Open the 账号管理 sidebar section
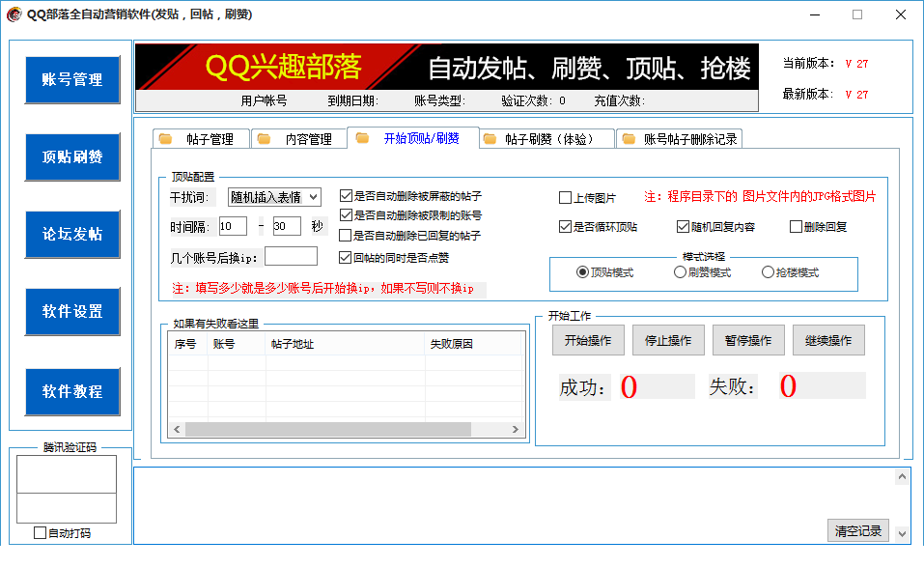Viewport: 924px width, 568px height. tap(72, 79)
